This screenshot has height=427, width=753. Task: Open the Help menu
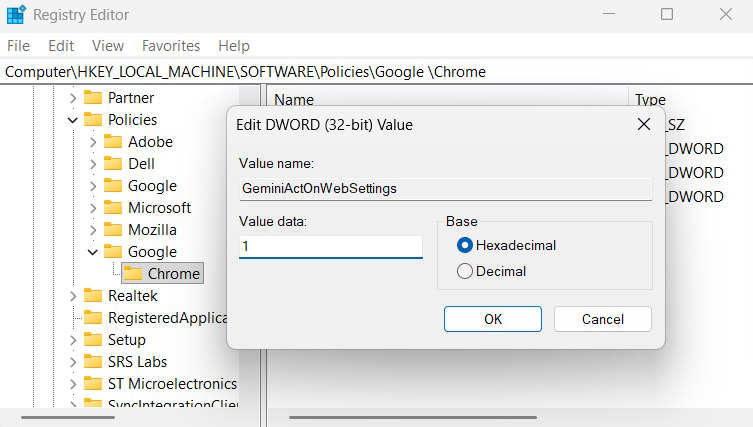(x=234, y=46)
